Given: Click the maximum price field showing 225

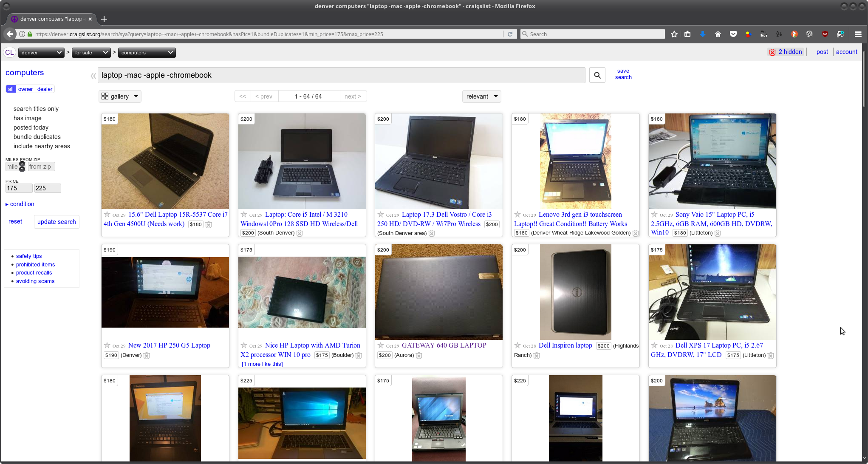Looking at the screenshot, I should [x=48, y=188].
